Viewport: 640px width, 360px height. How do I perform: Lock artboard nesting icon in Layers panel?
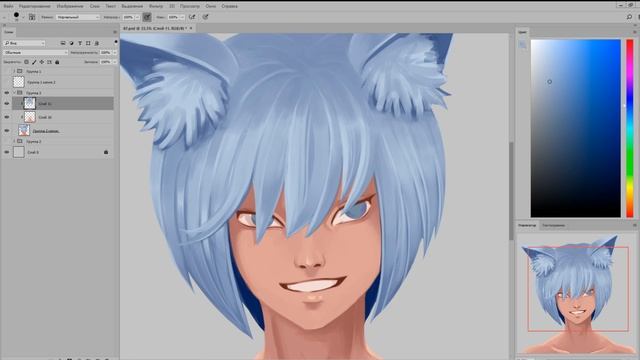pyautogui.click(x=49, y=62)
